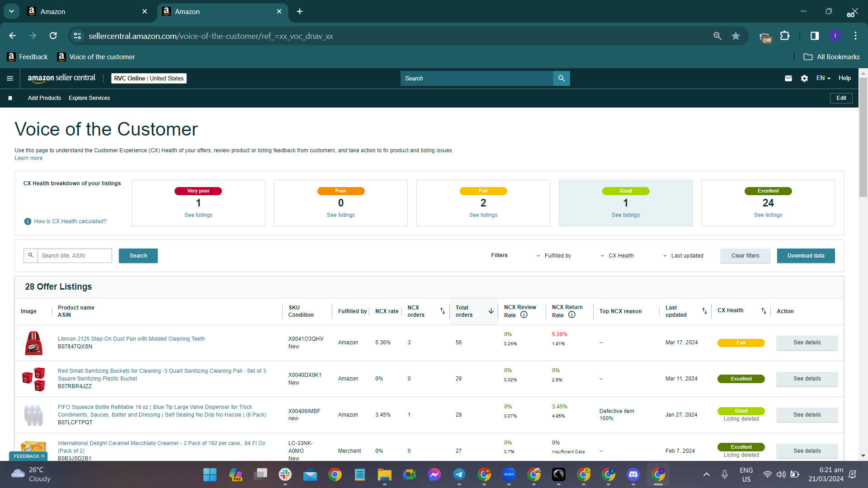Click the Search title, ASIN input field

(x=75, y=256)
